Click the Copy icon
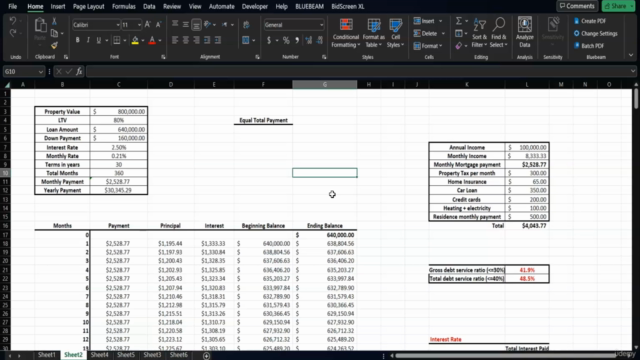This screenshot has width=640, height=360. pyautogui.click(x=54, y=33)
